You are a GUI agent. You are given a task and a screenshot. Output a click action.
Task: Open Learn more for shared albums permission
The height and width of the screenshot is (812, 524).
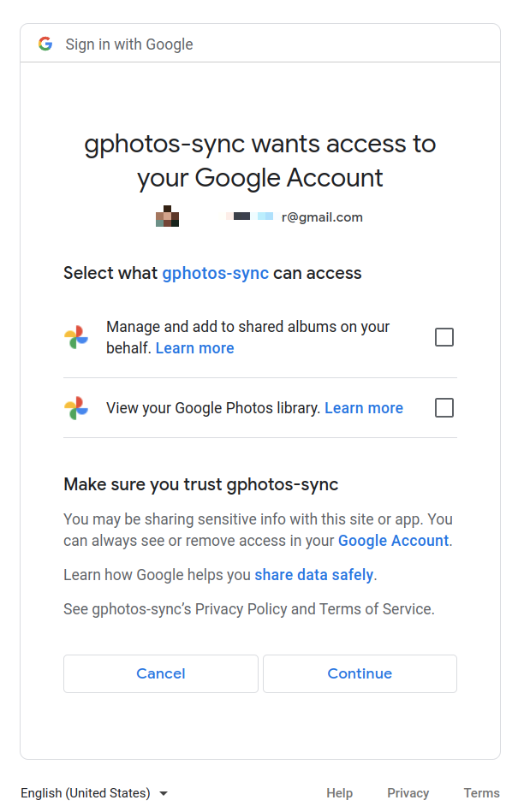[194, 348]
